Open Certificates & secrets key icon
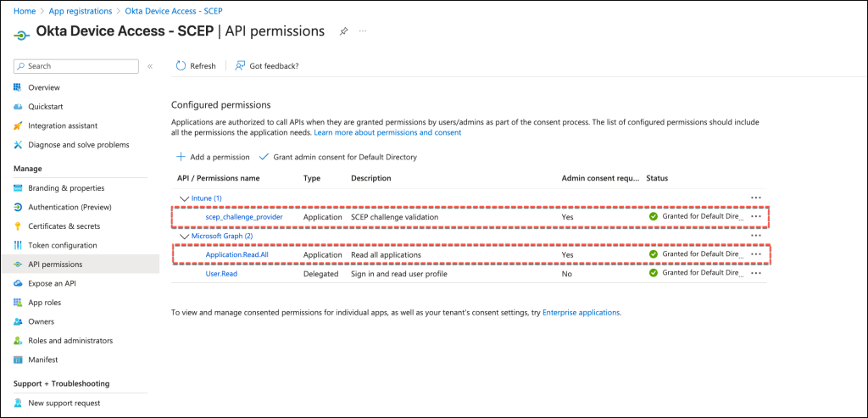This screenshot has width=868, height=418. (19, 226)
